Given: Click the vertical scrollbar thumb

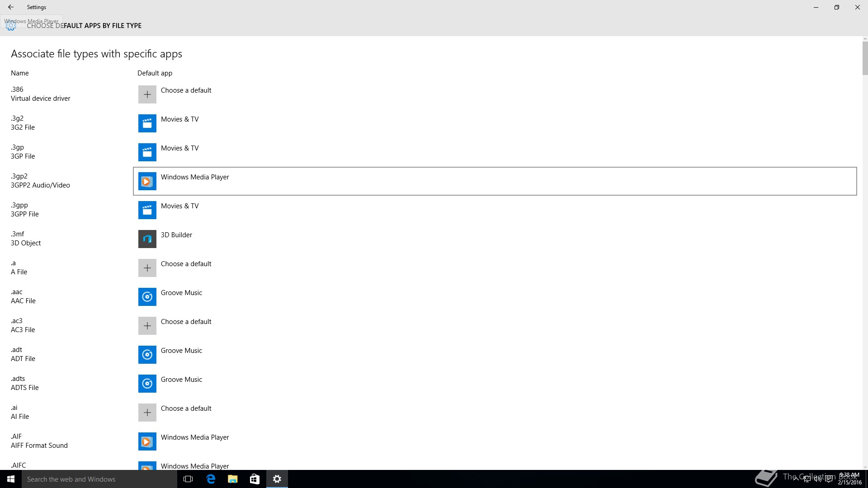Looking at the screenshot, I should (x=865, y=58).
